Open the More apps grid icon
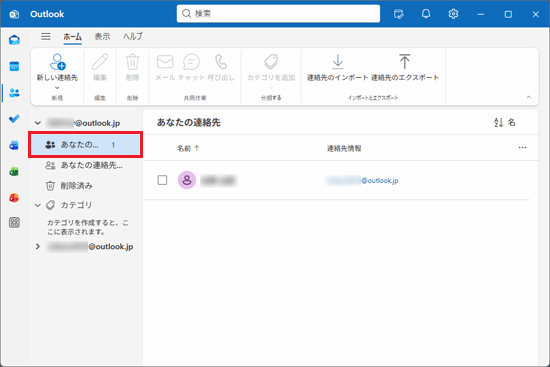Screen dimensions: 550x367 [x=14, y=222]
